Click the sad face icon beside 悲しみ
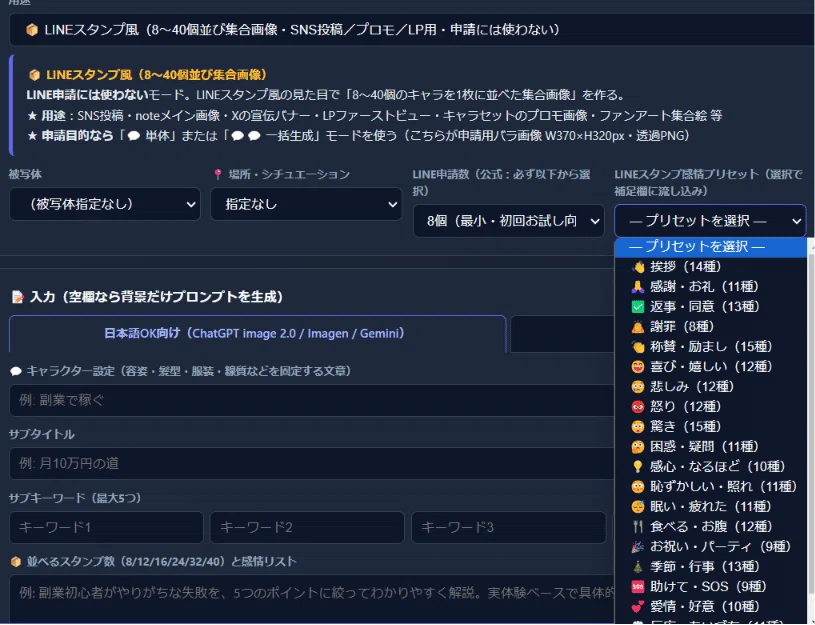The height and width of the screenshot is (625, 815). pos(638,387)
